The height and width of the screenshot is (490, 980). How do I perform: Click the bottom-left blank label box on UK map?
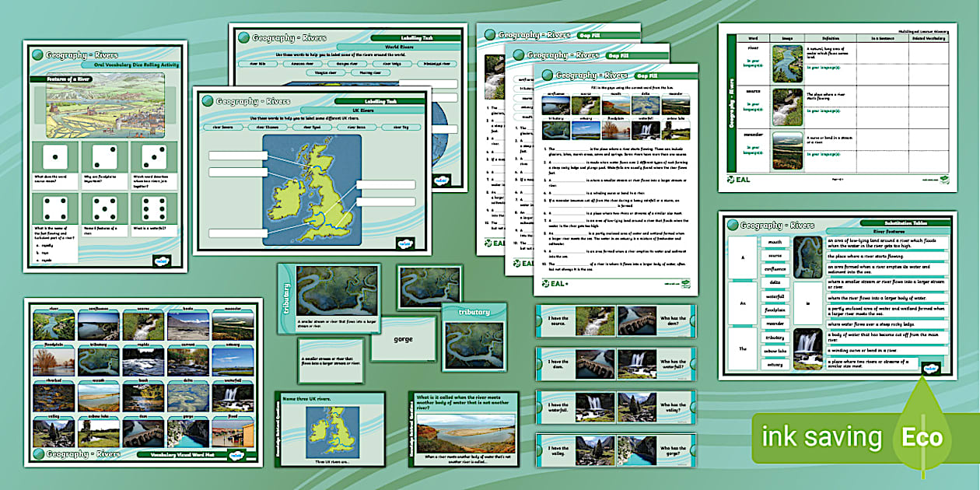[236, 232]
